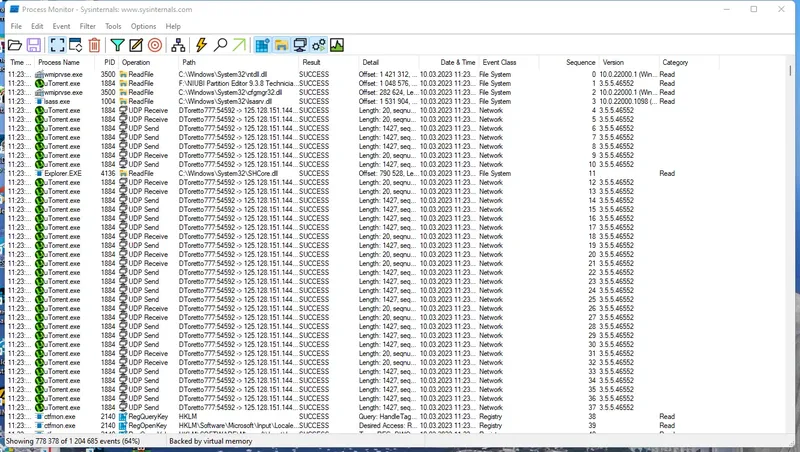800x452 pixels.
Task: Click status bar events count text
Action: 72,441
